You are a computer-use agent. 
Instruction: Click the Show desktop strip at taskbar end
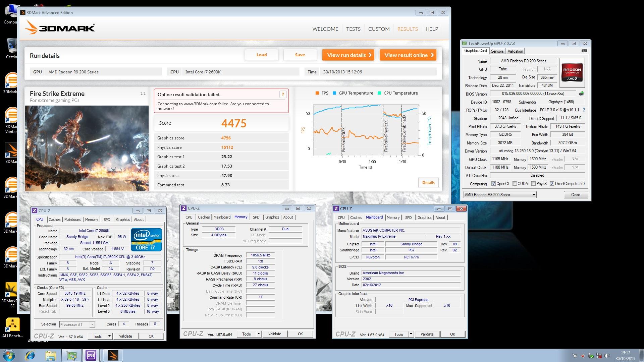pos(641,355)
